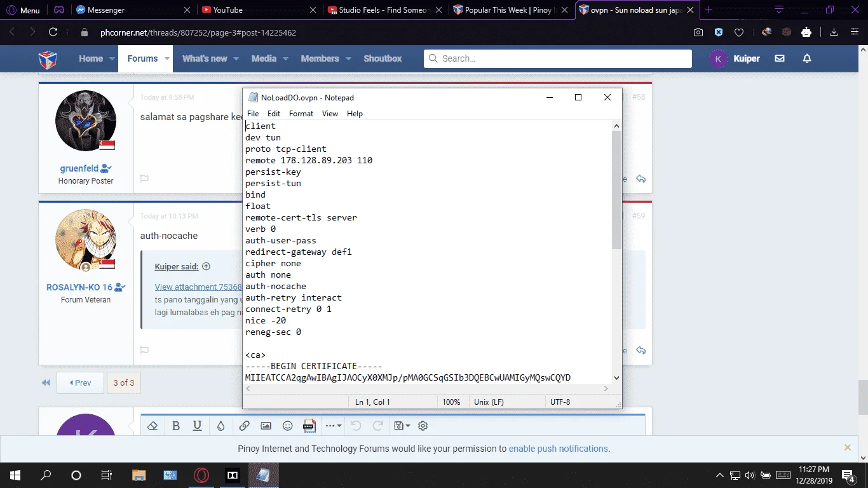
Task: Click the enable push notifications link
Action: coord(559,449)
